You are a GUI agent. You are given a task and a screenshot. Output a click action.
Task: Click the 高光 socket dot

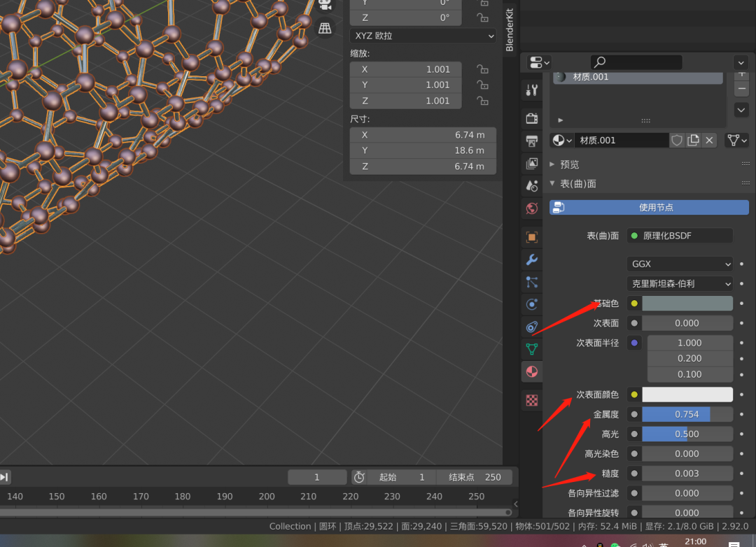click(x=634, y=434)
